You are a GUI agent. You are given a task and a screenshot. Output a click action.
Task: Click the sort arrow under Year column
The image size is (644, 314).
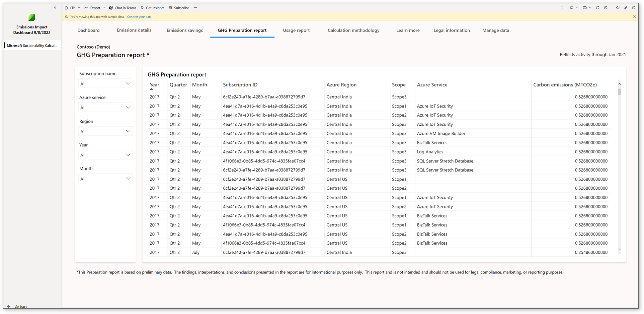pyautogui.click(x=151, y=89)
